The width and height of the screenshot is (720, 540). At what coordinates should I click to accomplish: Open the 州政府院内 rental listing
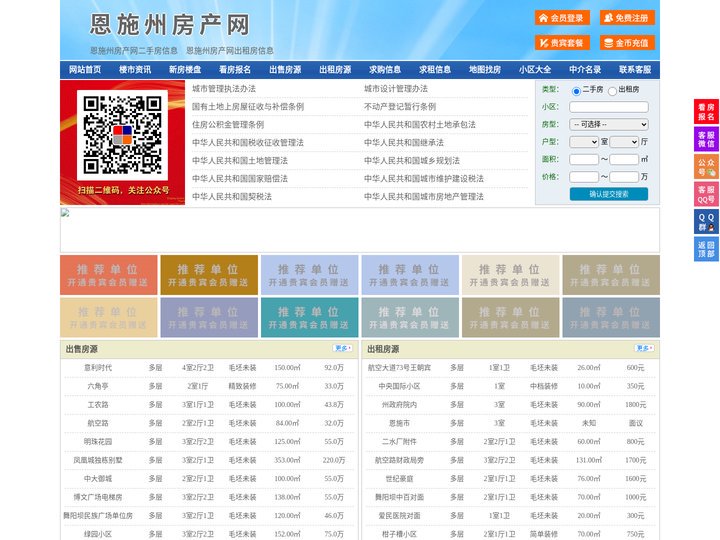[x=399, y=405]
